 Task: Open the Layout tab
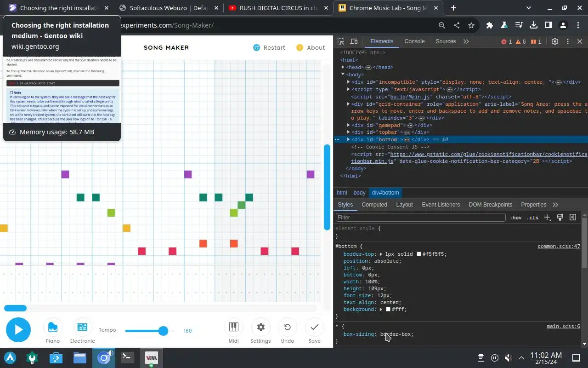pyautogui.click(x=404, y=205)
